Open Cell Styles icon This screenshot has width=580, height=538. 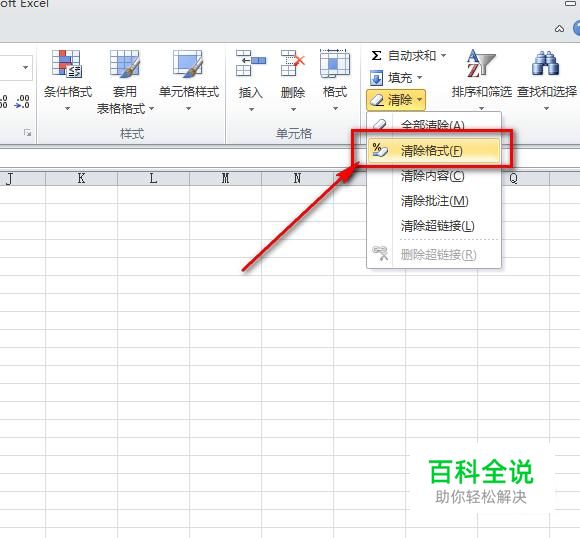pos(188,64)
